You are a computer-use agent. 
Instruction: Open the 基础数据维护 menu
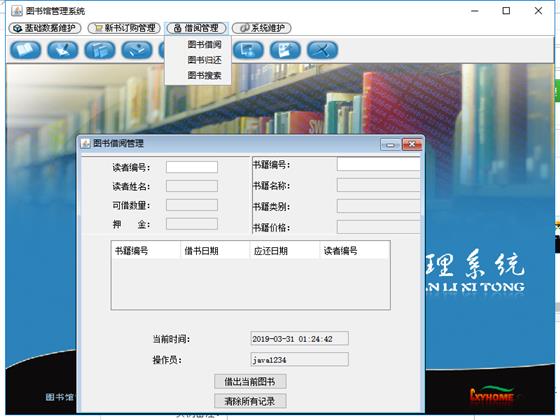[x=45, y=28]
